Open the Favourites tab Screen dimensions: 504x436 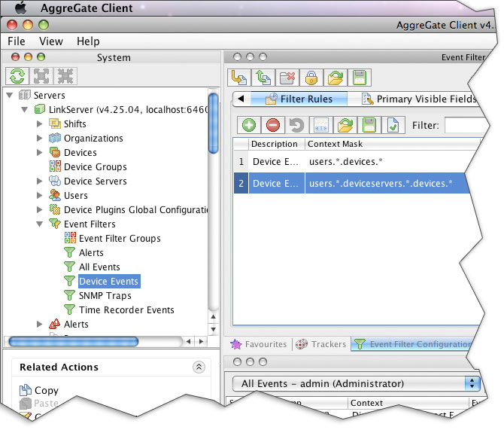(259, 344)
